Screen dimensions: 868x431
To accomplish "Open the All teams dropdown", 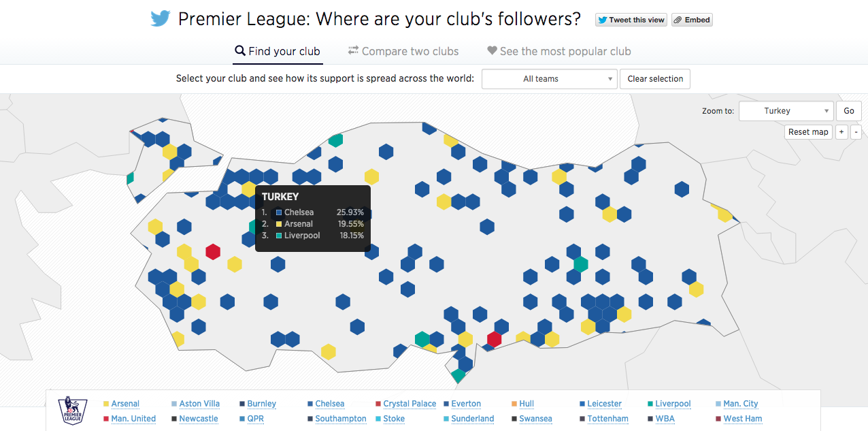I will pos(550,79).
